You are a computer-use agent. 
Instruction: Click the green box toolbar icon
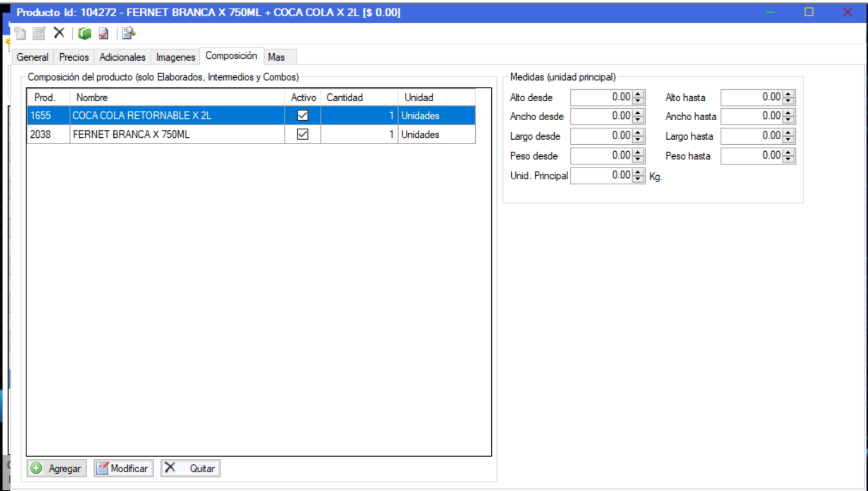tap(85, 34)
